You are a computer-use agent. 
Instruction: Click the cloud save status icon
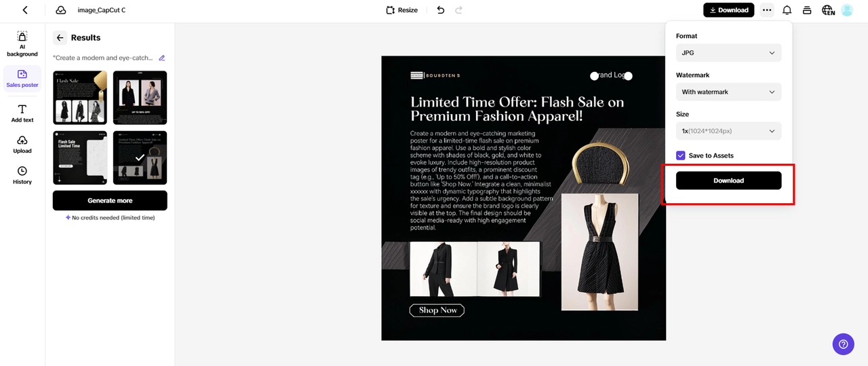coord(61,10)
